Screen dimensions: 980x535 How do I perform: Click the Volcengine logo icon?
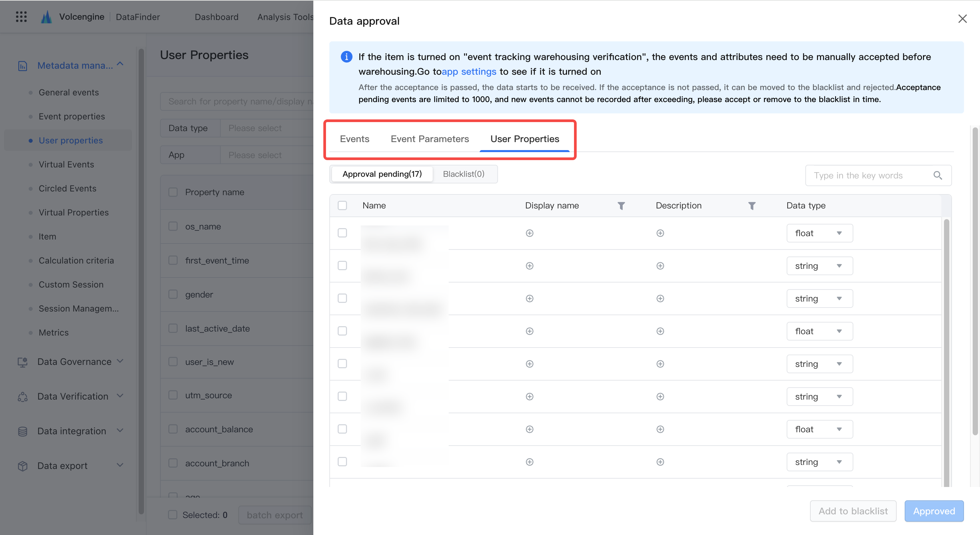46,17
